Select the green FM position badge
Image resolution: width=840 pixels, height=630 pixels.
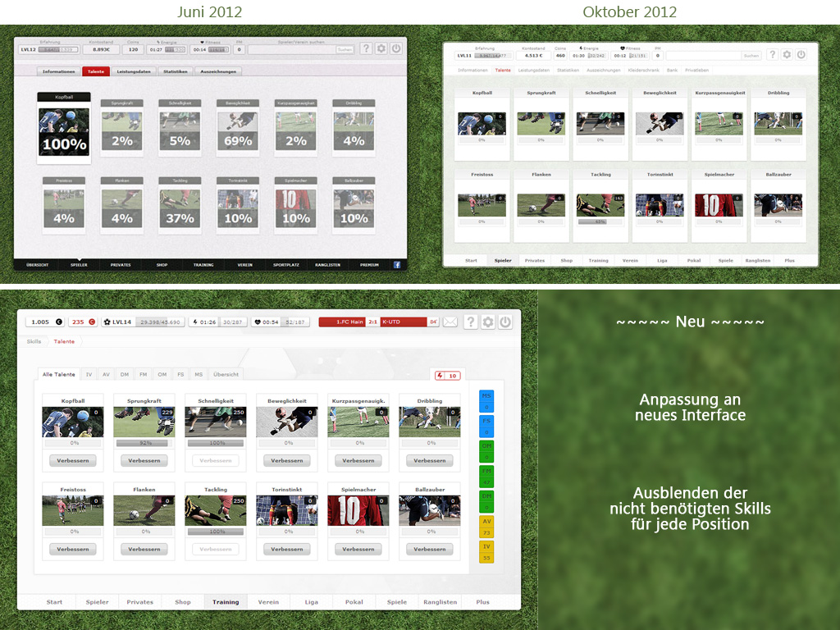[x=486, y=476]
